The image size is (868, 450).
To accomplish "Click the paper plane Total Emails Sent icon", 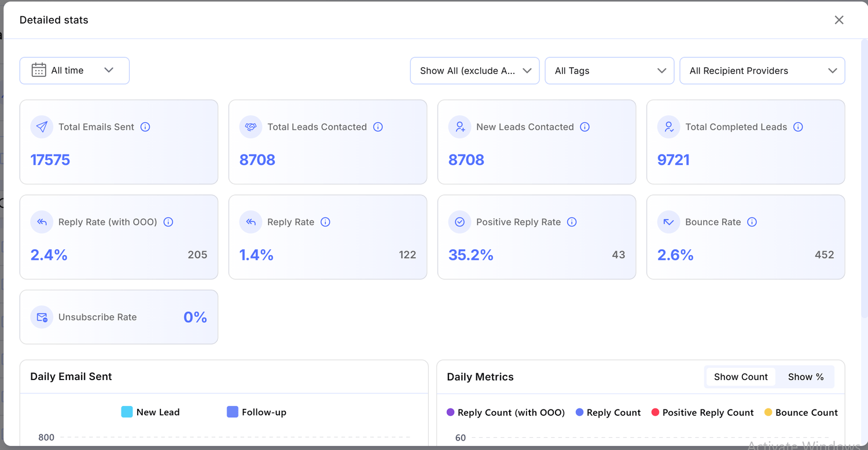I will [42, 127].
